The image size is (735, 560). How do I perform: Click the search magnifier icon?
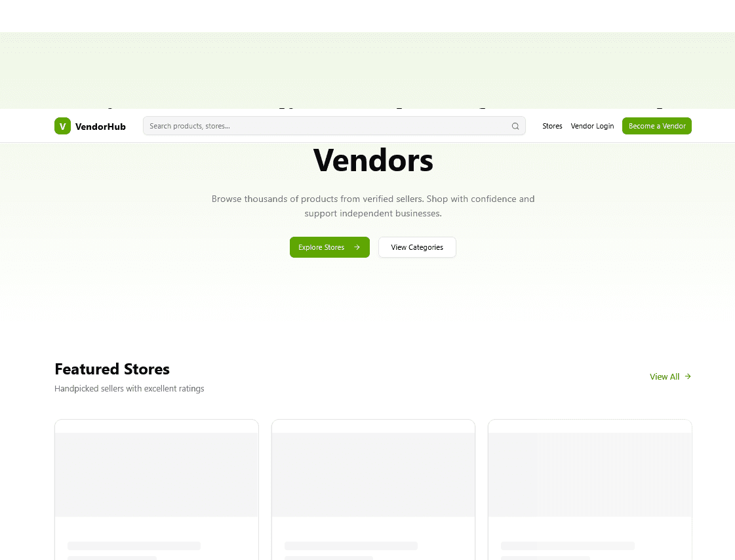[x=515, y=126]
